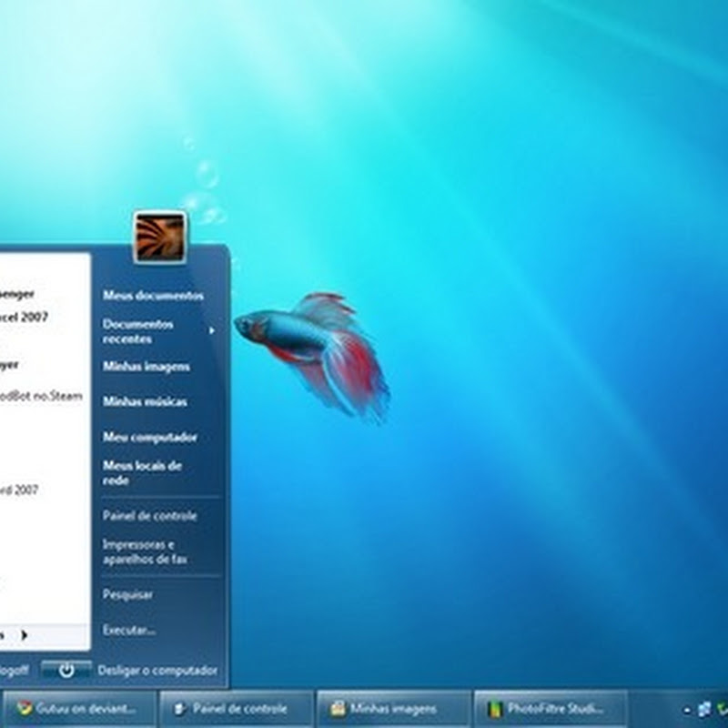Select Impressoras e aparelhos de fax

tap(145, 551)
